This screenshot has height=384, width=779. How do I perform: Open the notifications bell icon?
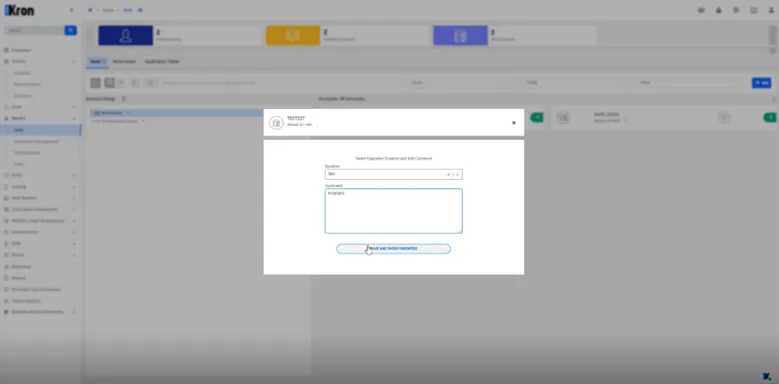coord(718,10)
